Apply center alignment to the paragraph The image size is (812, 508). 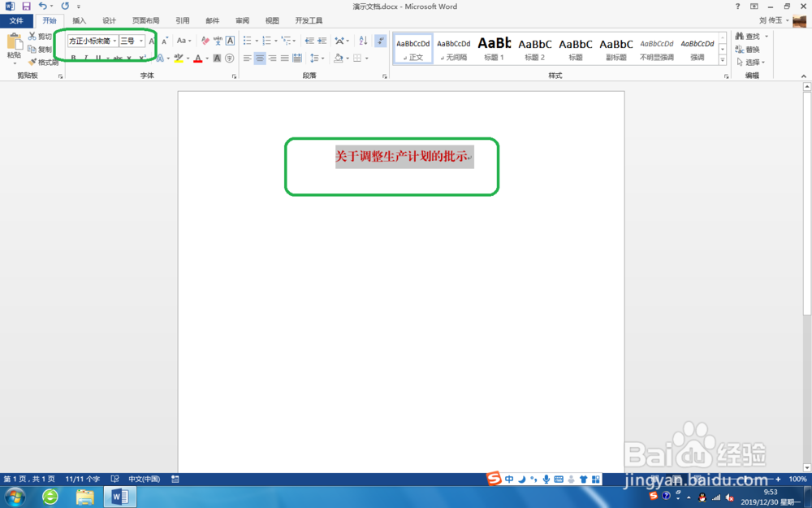[x=260, y=58]
